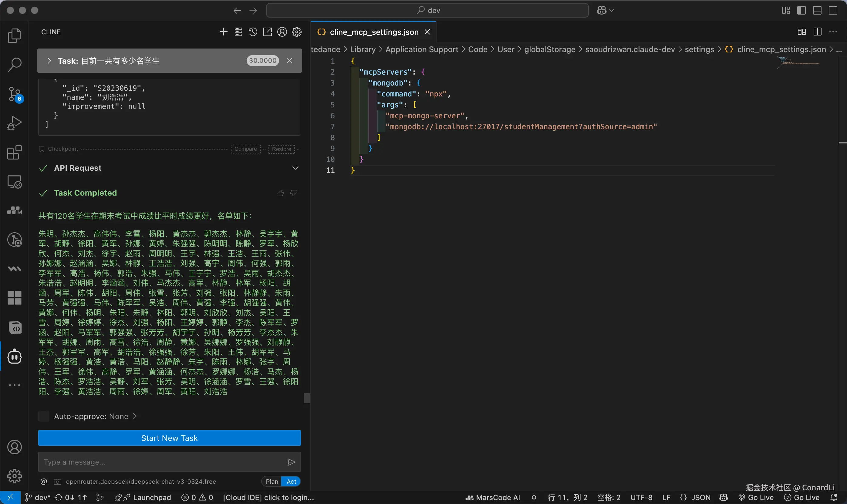The width and height of the screenshot is (847, 504).
Task: Expand the API Request chevron
Action: [295, 168]
